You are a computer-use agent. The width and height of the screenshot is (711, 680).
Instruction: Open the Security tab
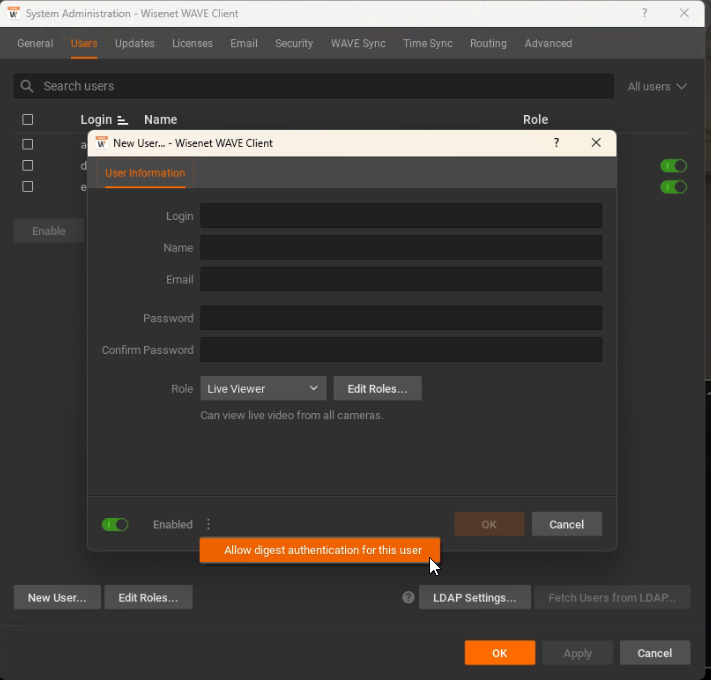click(294, 44)
